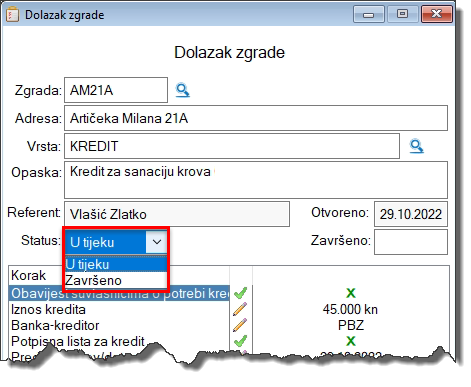Viewport: 471px width, 387px height.
Task: Click green checkmark for Potpisna lista row
Action: tap(240, 341)
